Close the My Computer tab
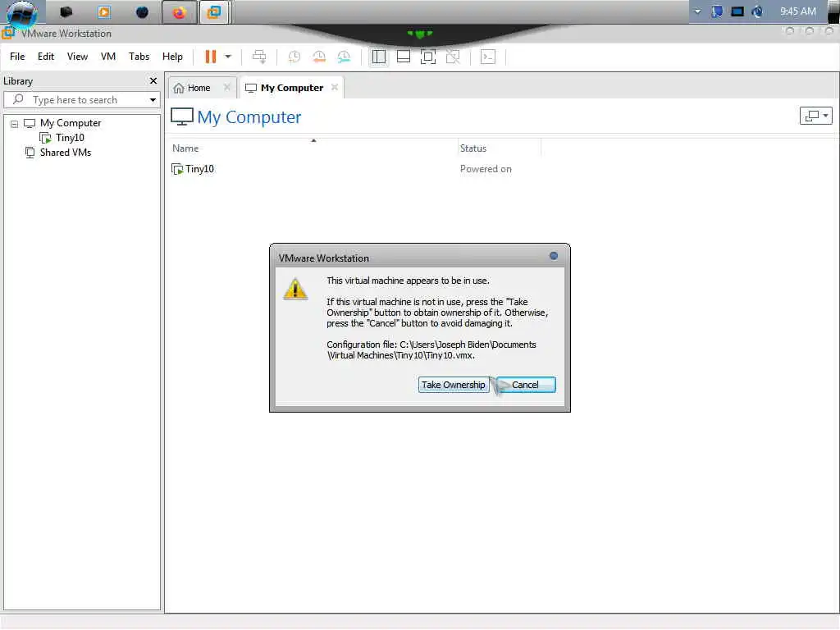840x630 pixels. pos(335,87)
